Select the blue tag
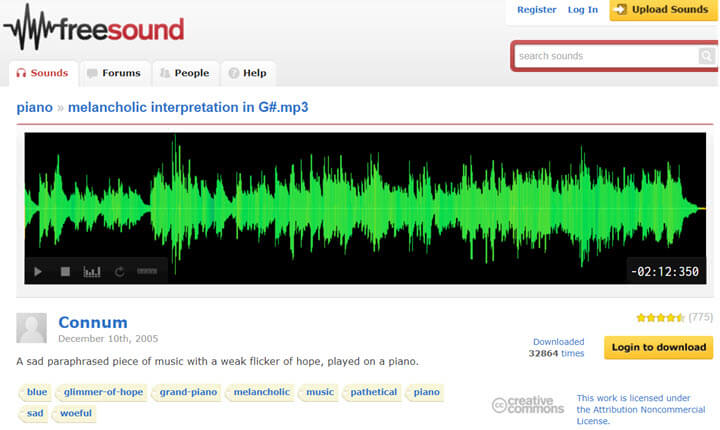This screenshot has width=720, height=430. [x=36, y=392]
